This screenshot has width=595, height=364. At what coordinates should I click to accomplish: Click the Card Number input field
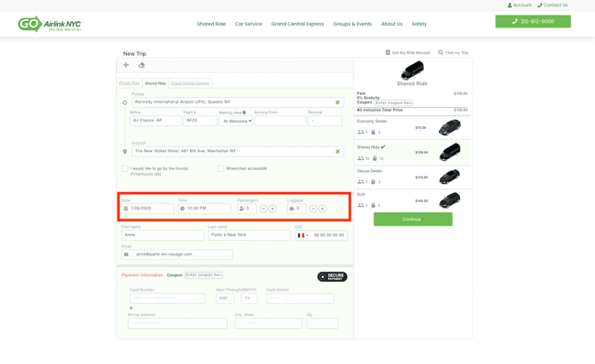click(167, 298)
